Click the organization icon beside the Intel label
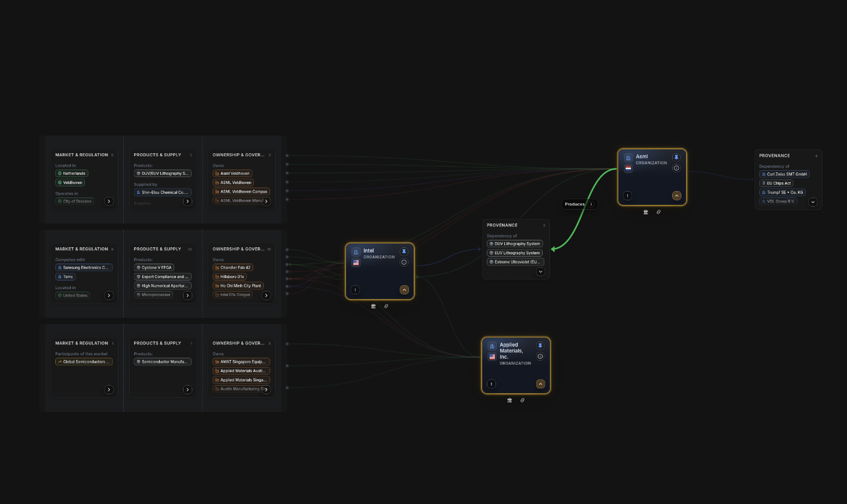This screenshot has width=847, height=504. point(356,251)
